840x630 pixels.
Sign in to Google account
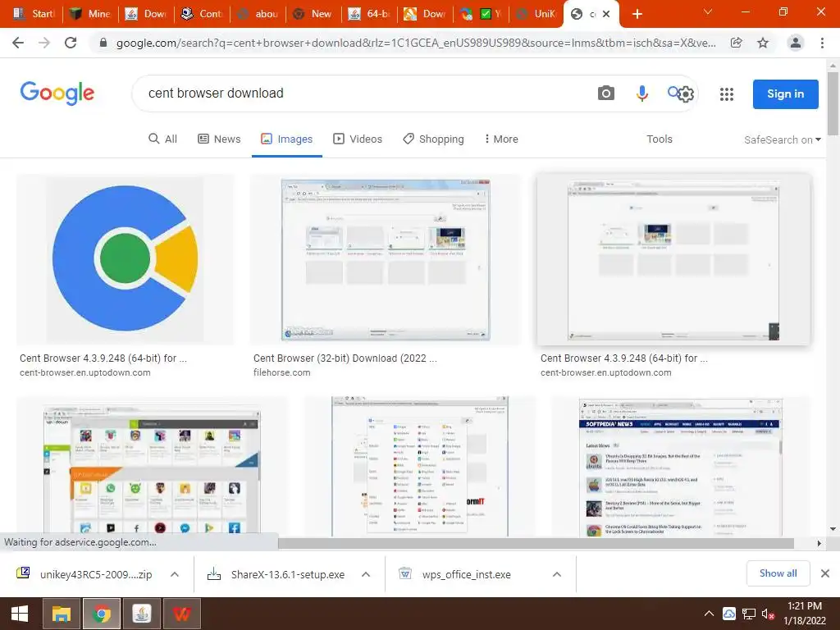pyautogui.click(x=785, y=94)
